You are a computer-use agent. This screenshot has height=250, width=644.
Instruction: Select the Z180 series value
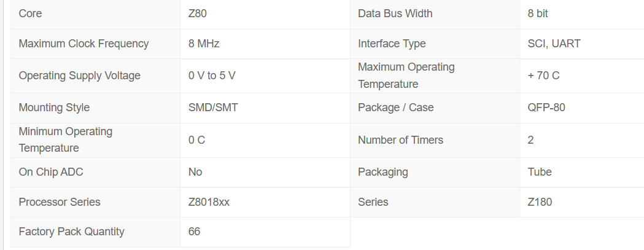(540, 202)
